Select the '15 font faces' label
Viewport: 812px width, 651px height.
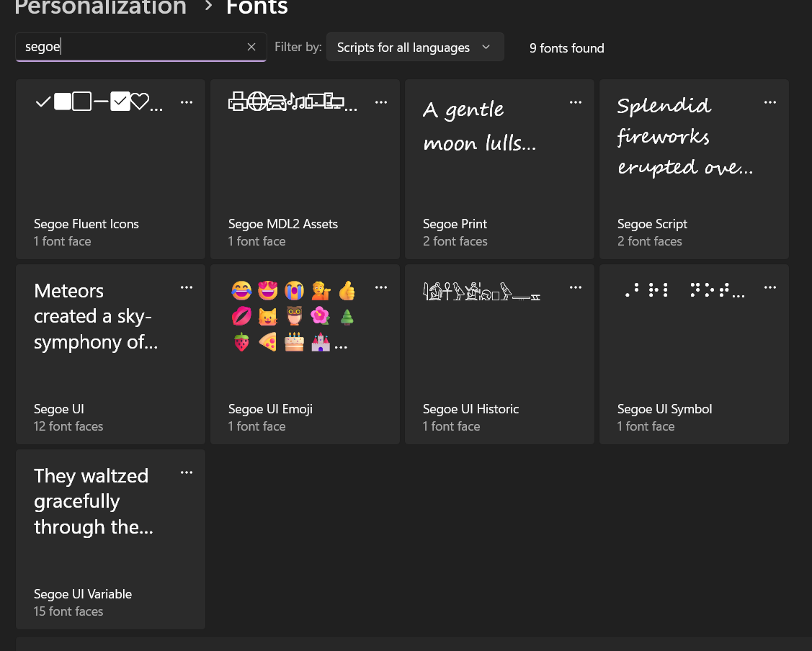(x=68, y=611)
